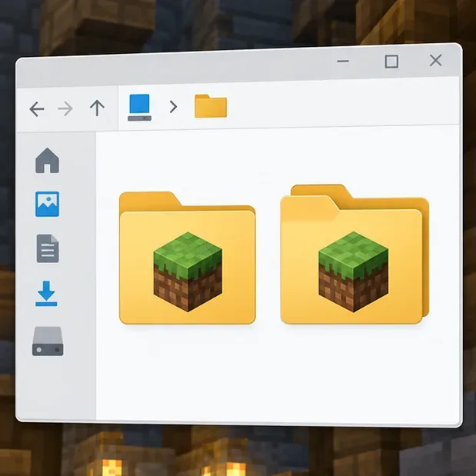Close the file explorer window
Image resolution: width=476 pixels, height=476 pixels.
[436, 61]
